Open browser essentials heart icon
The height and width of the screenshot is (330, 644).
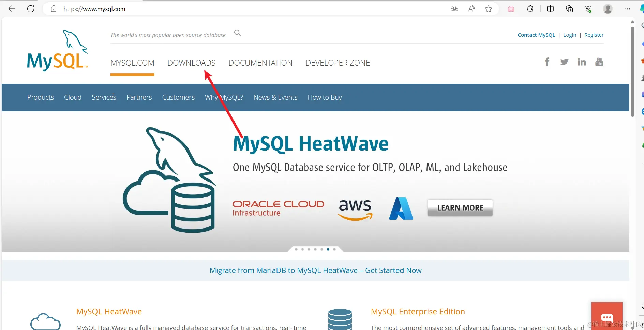click(x=588, y=9)
